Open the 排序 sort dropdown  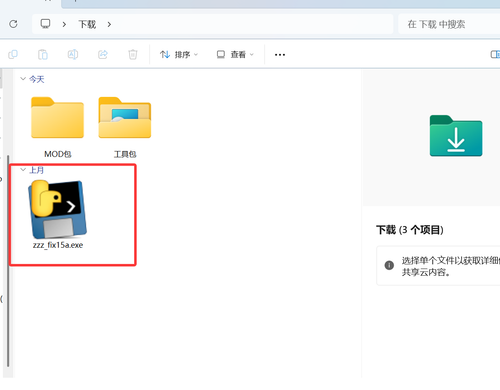pyautogui.click(x=179, y=54)
